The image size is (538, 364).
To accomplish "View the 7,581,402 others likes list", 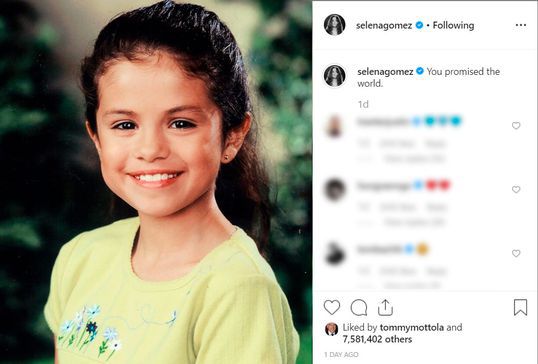I will (377, 339).
